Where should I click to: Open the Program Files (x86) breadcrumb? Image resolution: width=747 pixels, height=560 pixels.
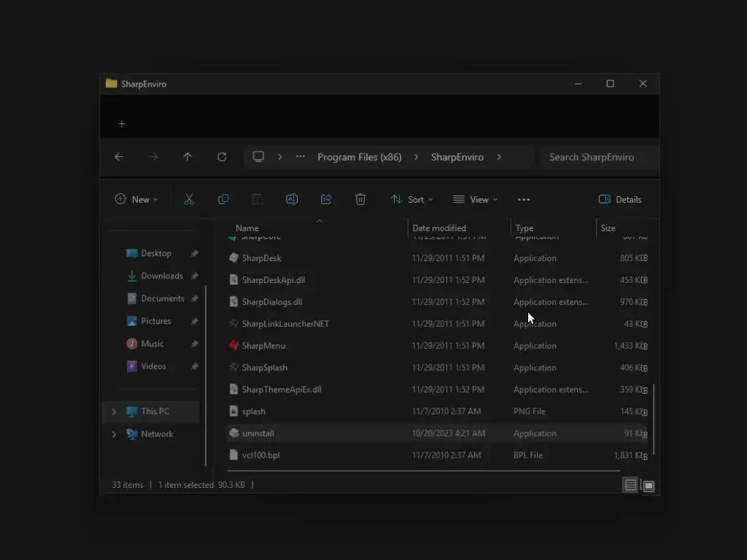pos(359,157)
